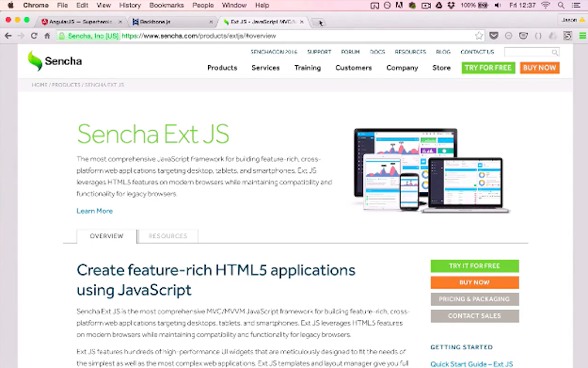
Task: Click the orange BUY NOW sidebar button
Action: 474,282
